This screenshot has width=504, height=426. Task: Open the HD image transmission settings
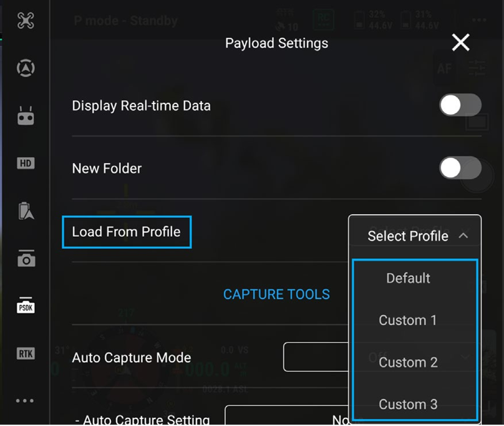point(26,163)
